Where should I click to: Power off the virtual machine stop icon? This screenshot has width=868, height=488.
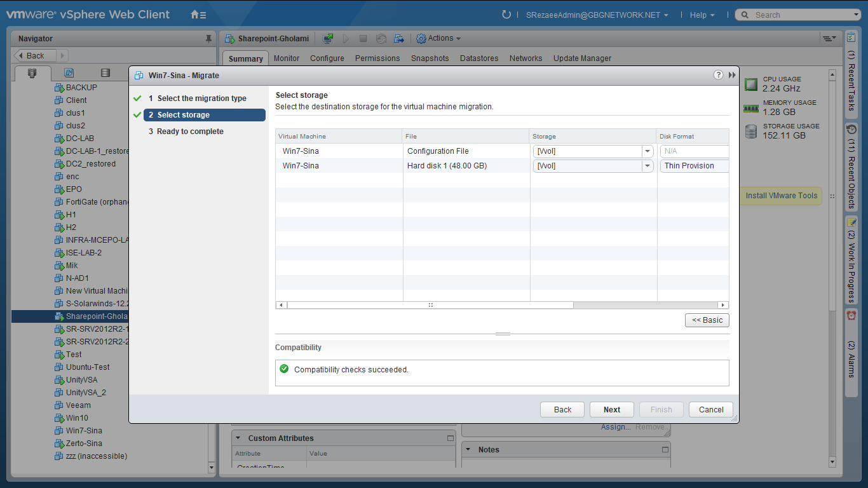tap(363, 39)
